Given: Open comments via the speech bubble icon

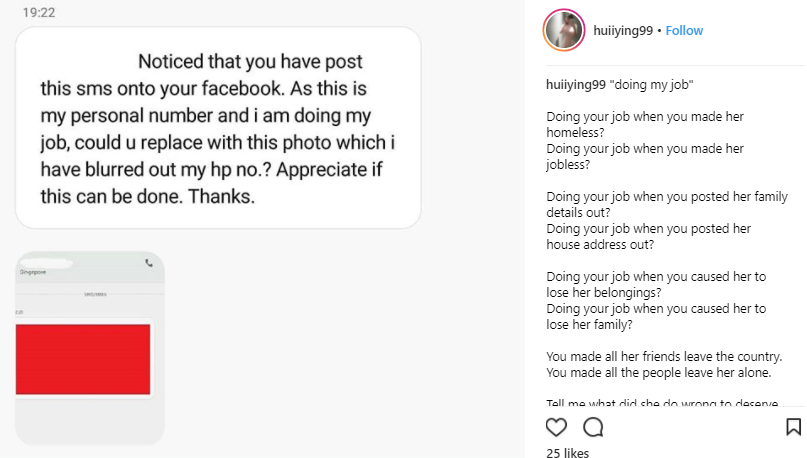Looking at the screenshot, I should click(593, 427).
